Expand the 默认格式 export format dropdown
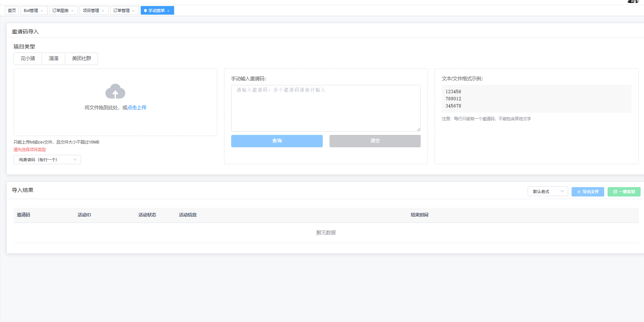This screenshot has width=644, height=322. pyautogui.click(x=548, y=192)
